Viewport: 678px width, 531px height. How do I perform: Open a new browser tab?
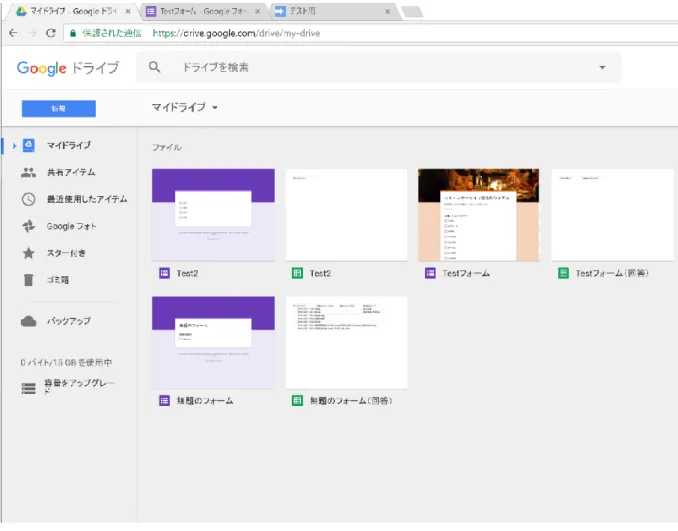[412, 12]
